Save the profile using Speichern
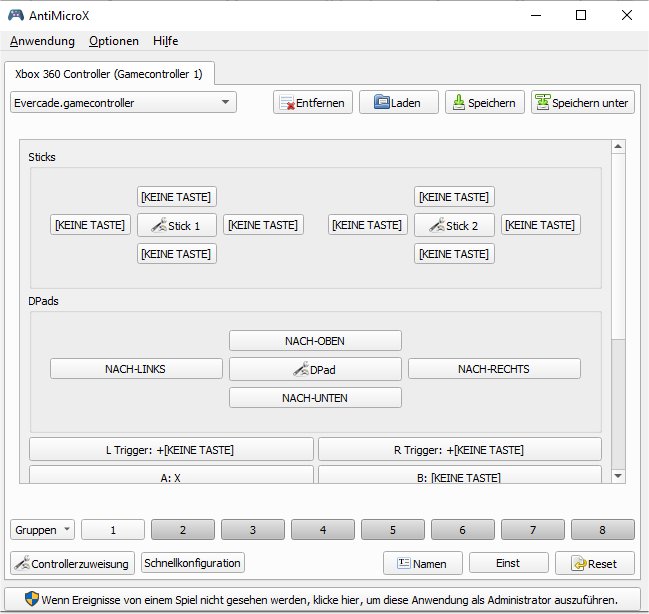 point(484,103)
